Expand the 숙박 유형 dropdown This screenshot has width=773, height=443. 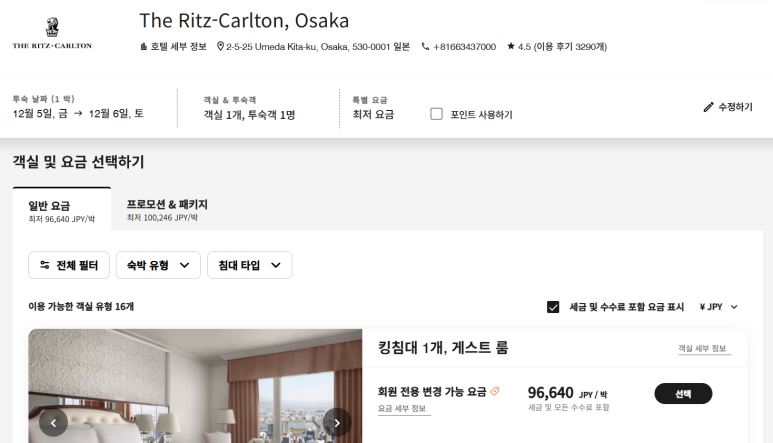tap(158, 265)
